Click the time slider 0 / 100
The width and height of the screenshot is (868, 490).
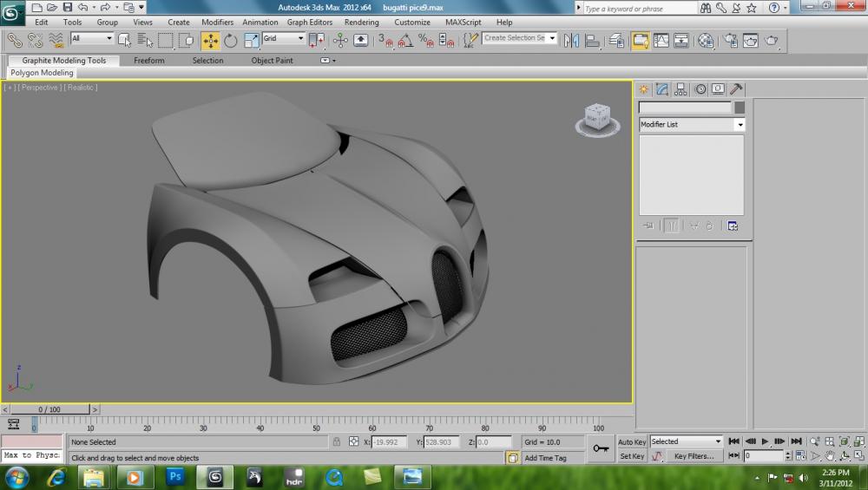click(49, 409)
